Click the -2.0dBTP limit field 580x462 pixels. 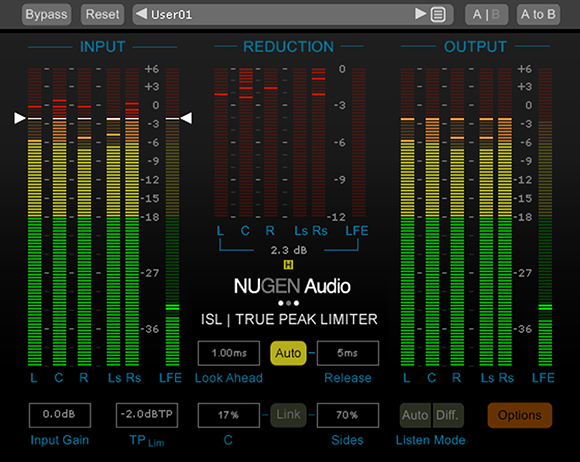click(x=147, y=415)
